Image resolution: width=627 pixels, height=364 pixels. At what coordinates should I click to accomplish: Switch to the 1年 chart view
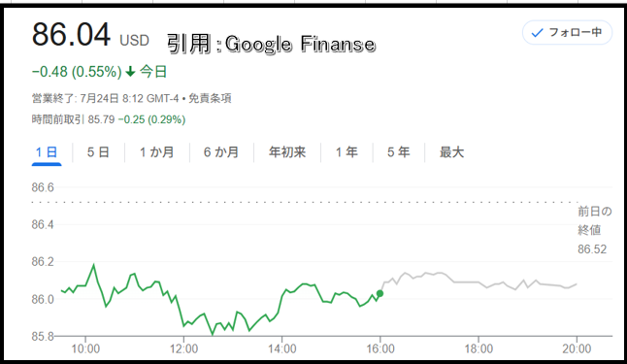[x=346, y=152]
